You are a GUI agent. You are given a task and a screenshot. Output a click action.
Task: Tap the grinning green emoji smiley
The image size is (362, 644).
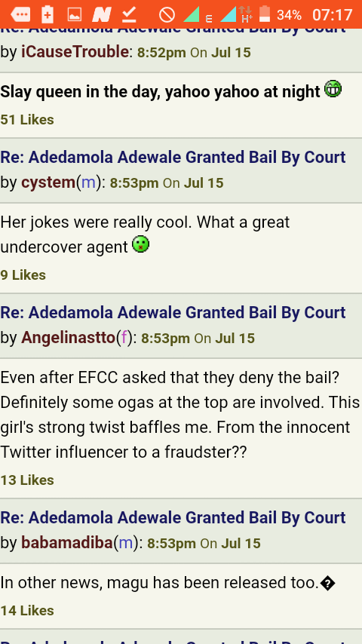pos(333,89)
